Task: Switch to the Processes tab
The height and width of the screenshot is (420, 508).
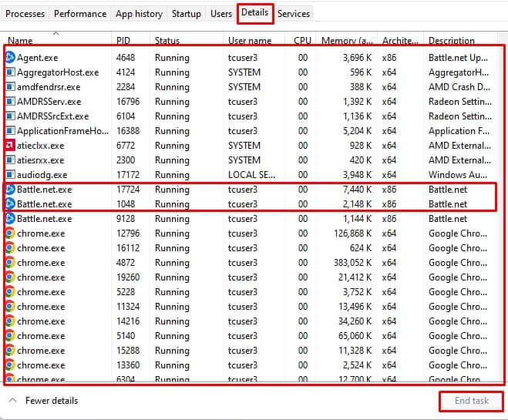Action: click(25, 14)
